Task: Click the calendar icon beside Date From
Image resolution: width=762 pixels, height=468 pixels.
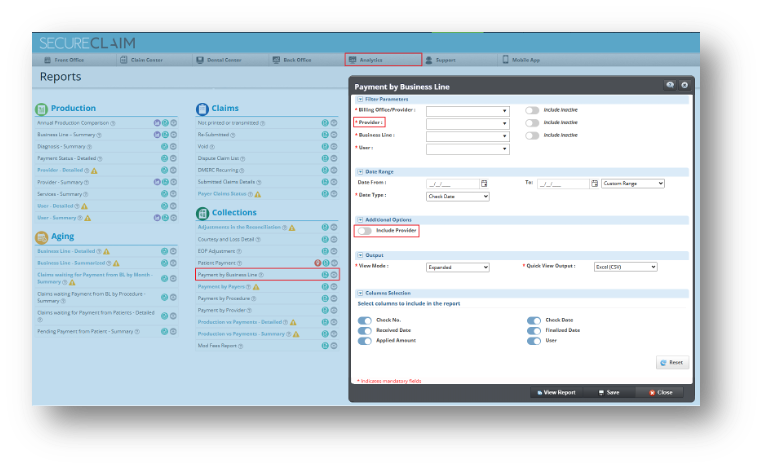Action: 483,184
